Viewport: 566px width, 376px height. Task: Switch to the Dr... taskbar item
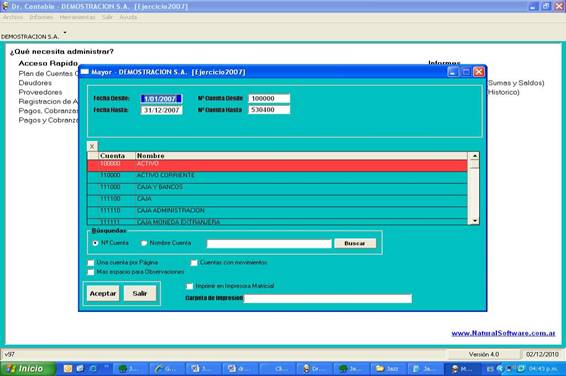(x=314, y=369)
